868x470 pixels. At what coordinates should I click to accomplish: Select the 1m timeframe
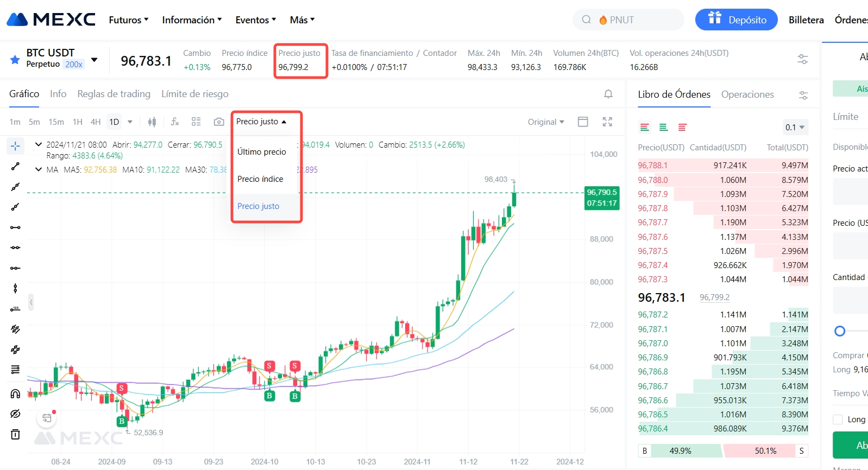15,122
